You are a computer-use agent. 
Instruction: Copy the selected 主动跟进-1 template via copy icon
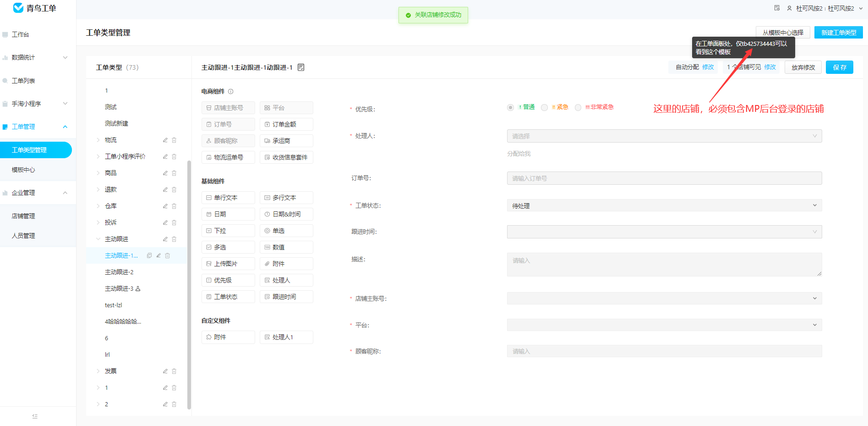[149, 256]
